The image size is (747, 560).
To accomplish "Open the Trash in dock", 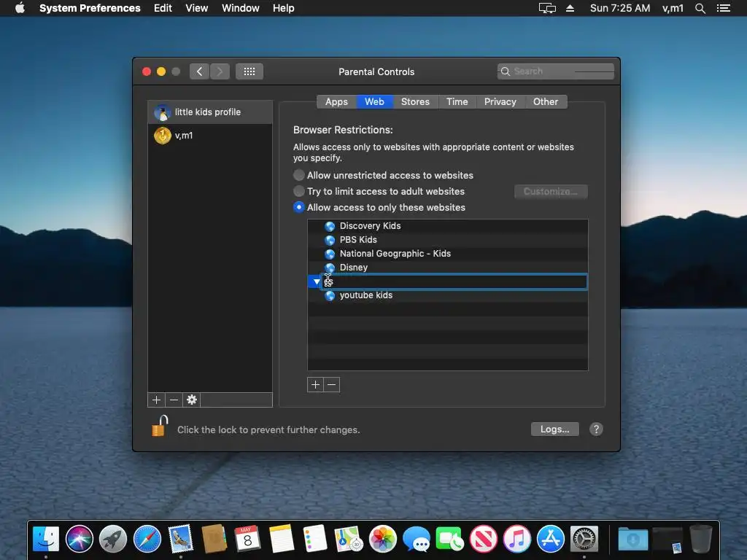I will (x=701, y=539).
